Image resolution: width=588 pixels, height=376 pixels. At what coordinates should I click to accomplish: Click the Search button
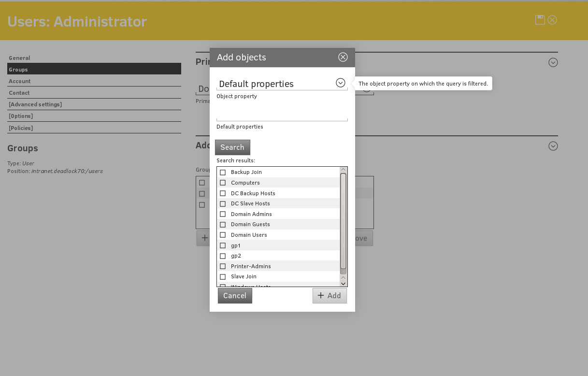[232, 147]
